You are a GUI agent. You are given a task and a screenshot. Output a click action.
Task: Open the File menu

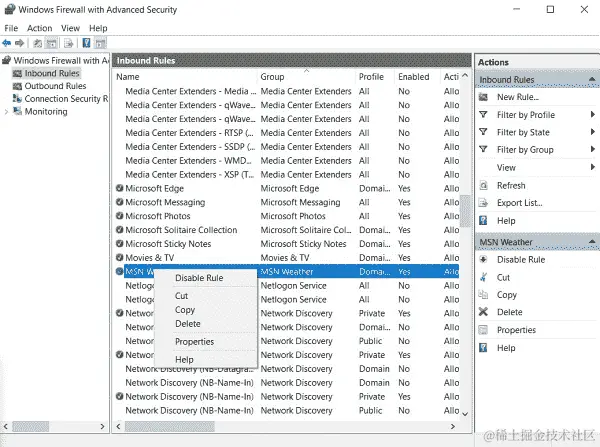click(x=11, y=28)
